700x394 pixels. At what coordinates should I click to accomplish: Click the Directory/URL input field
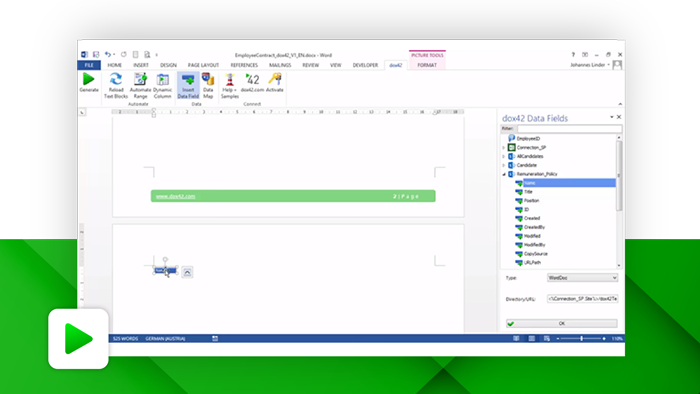[583, 299]
